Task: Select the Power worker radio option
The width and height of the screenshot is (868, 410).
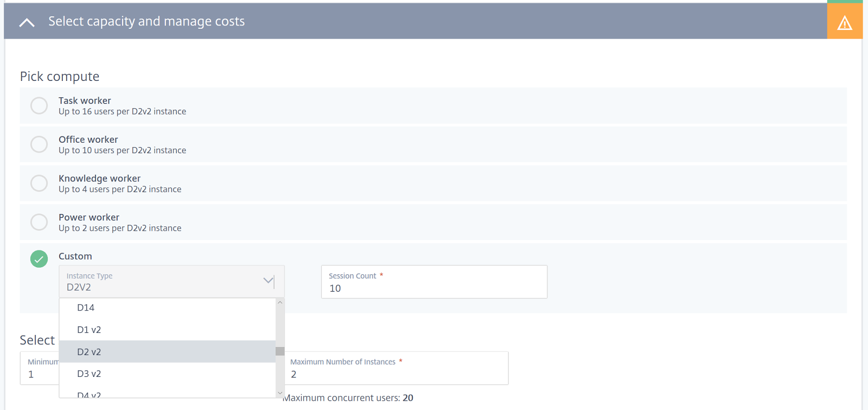Action: click(x=39, y=222)
